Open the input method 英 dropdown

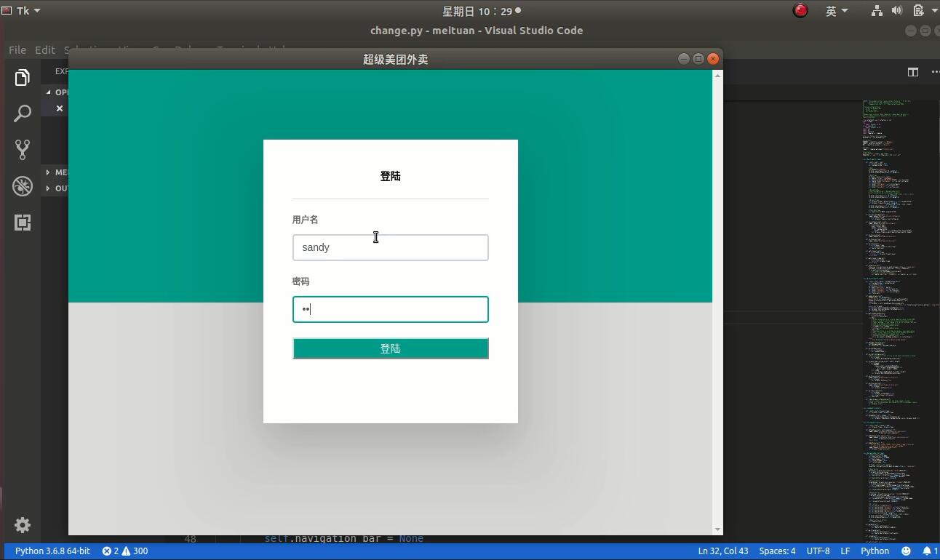click(837, 11)
